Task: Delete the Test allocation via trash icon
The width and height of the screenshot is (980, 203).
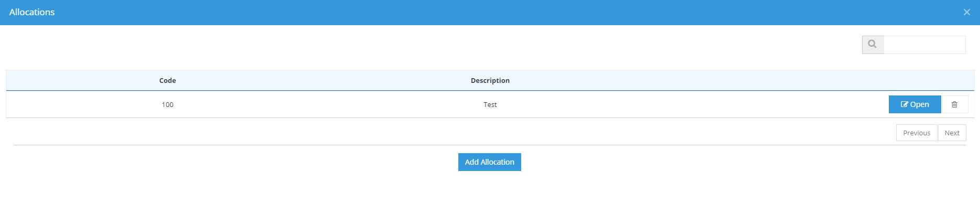Action: (955, 104)
